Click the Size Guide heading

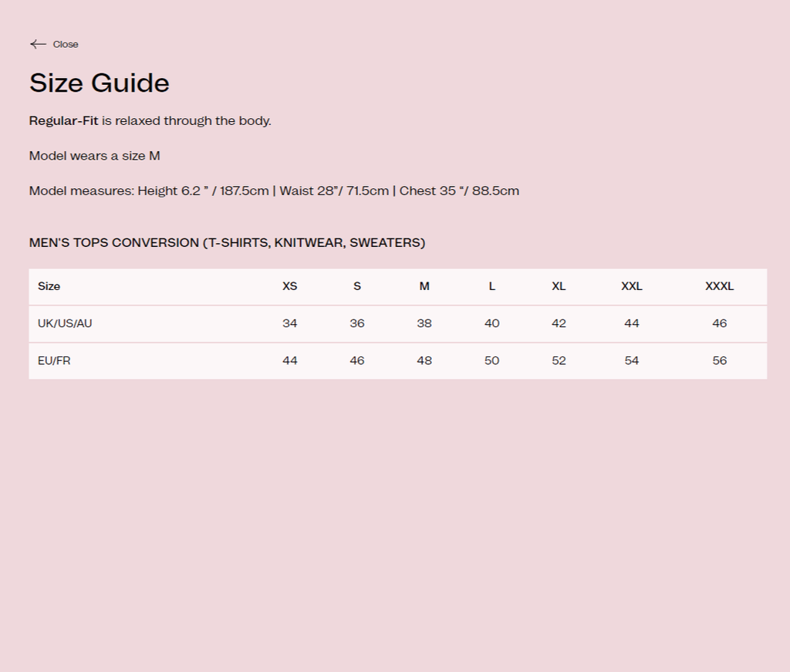click(x=100, y=83)
